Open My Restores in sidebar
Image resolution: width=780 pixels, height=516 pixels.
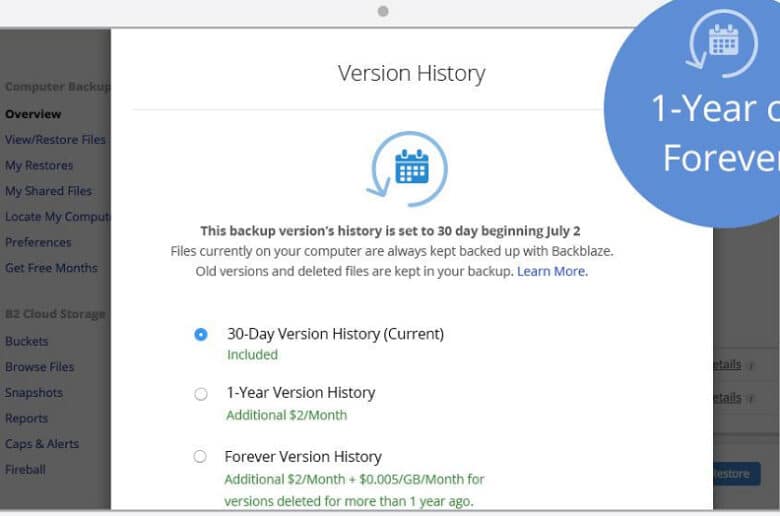[39, 165]
